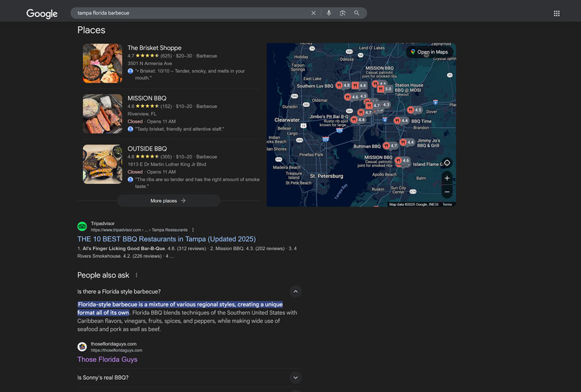Click the Tripadvisor owl favicon
The width and height of the screenshot is (581, 392).
point(82,226)
